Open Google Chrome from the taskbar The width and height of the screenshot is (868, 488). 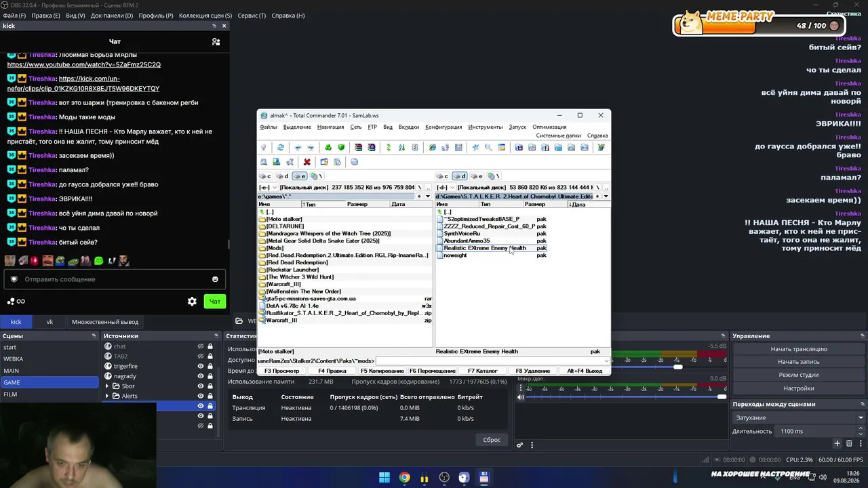pos(404,477)
